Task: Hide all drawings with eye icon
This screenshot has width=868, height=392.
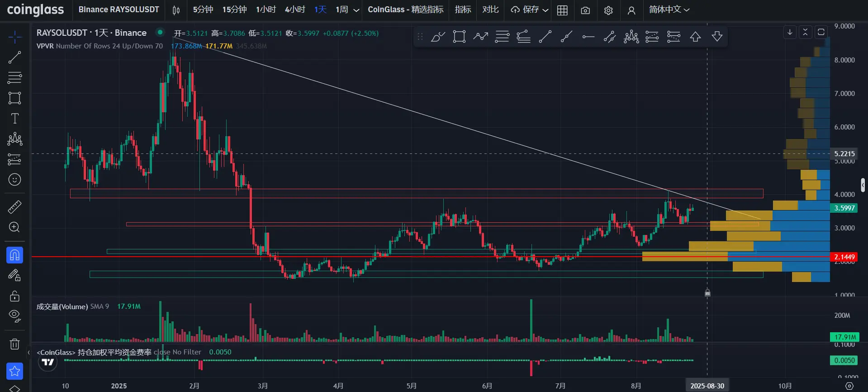Action: (14, 316)
